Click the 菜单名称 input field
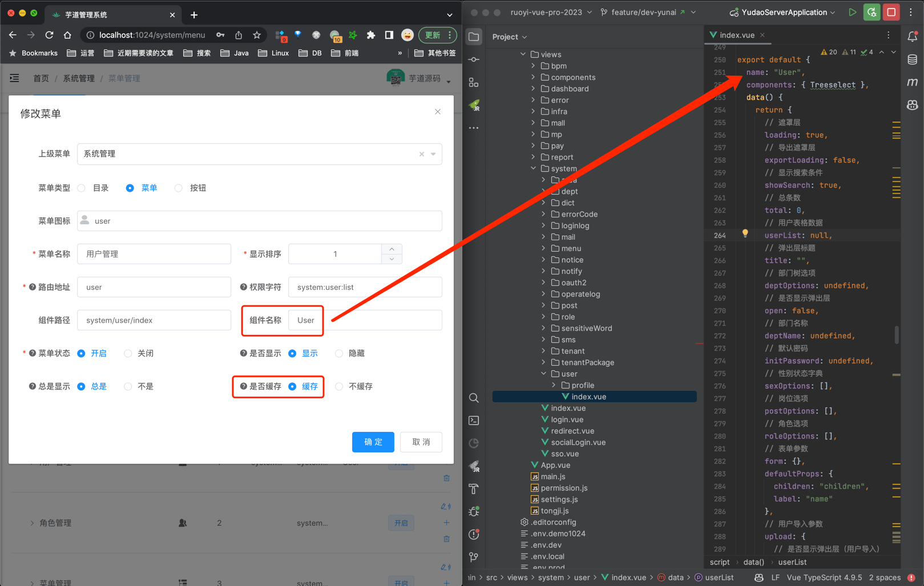 (154, 254)
